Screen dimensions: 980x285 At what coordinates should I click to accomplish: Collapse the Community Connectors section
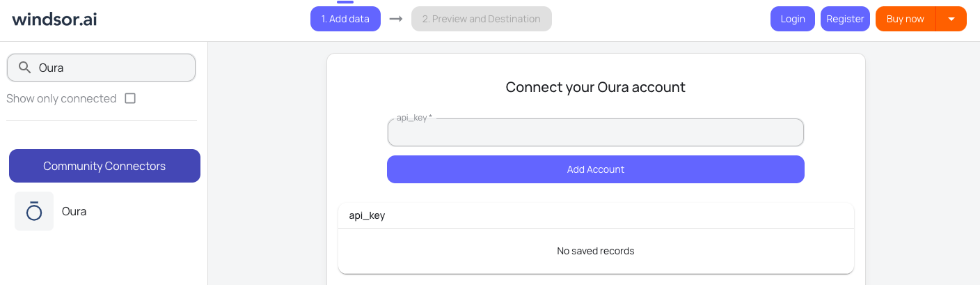coord(104,166)
